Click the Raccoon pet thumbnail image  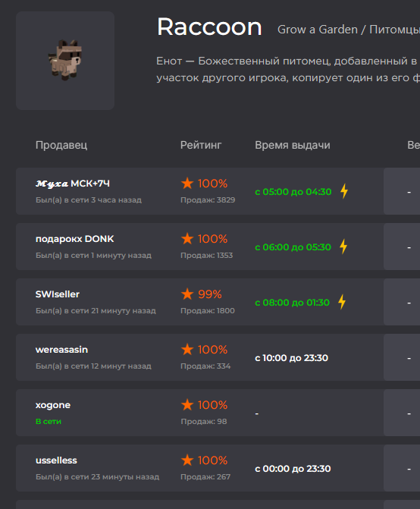click(x=65, y=61)
